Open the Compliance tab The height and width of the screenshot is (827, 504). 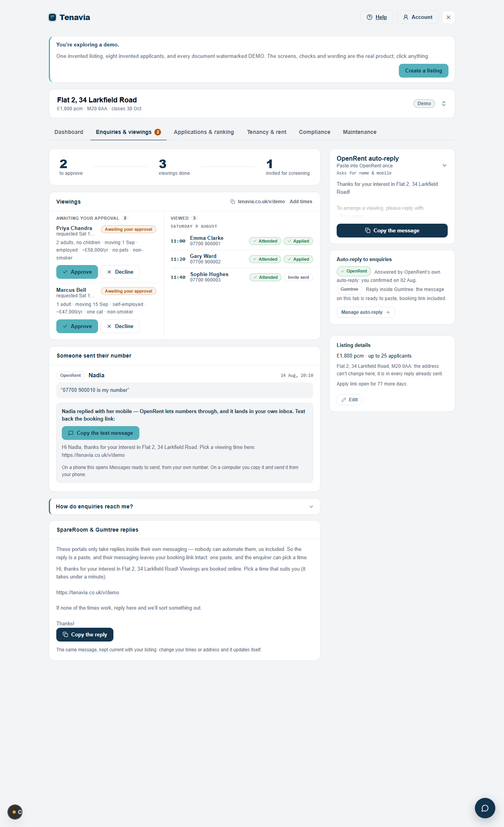click(315, 132)
